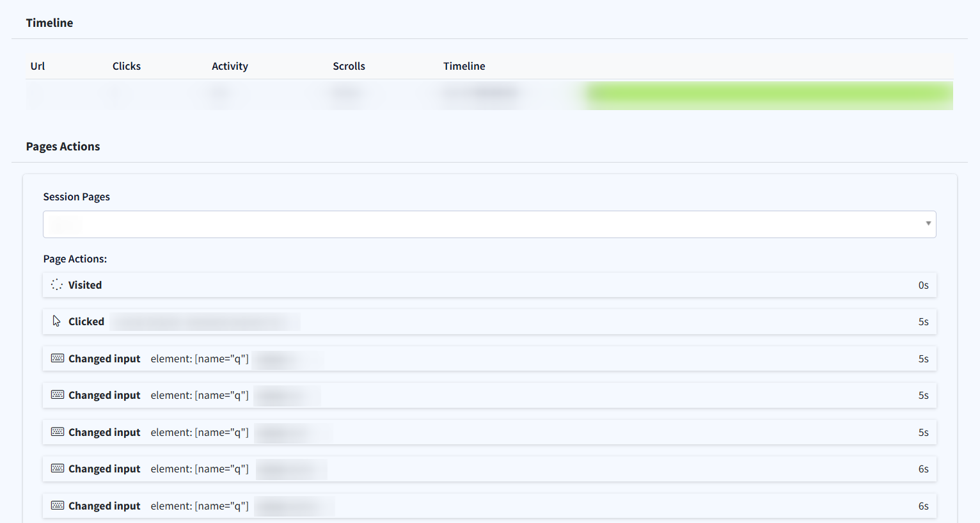Select the Visited action label

pyautogui.click(x=85, y=285)
